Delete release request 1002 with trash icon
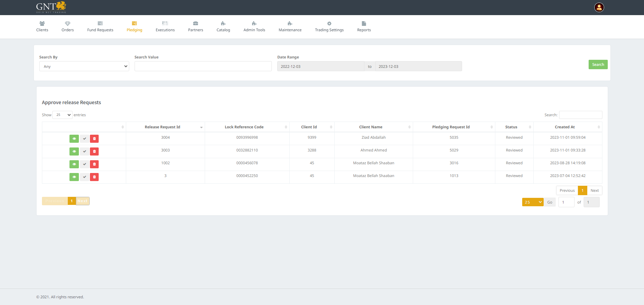 click(x=94, y=164)
